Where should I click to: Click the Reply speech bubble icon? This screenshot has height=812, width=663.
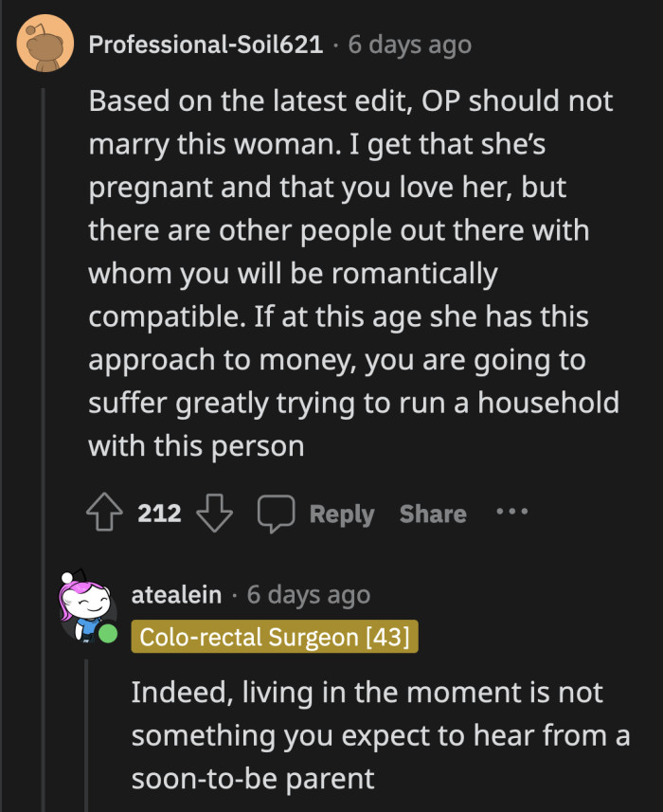(x=276, y=513)
